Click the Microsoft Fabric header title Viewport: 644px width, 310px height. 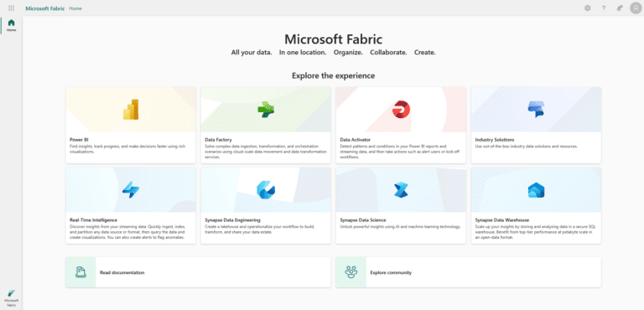tap(45, 8)
